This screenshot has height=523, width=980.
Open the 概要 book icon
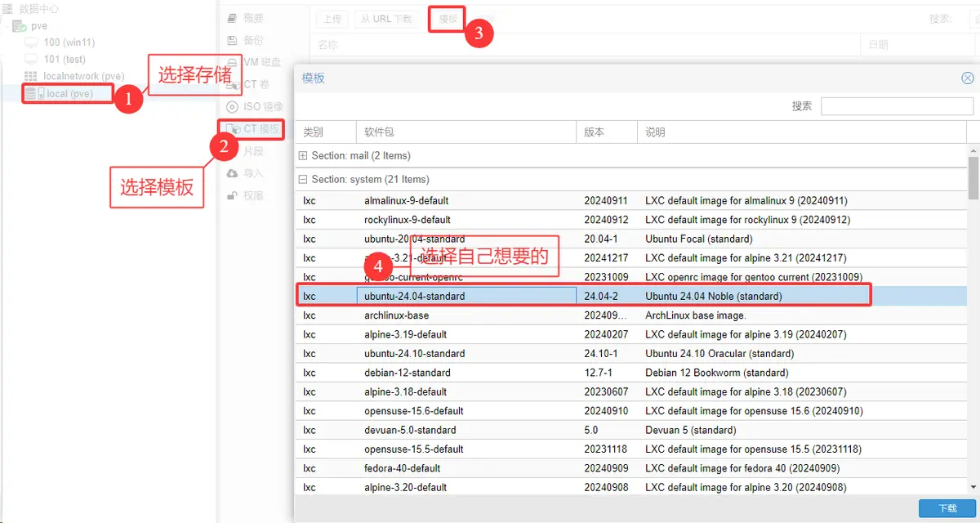[x=233, y=18]
